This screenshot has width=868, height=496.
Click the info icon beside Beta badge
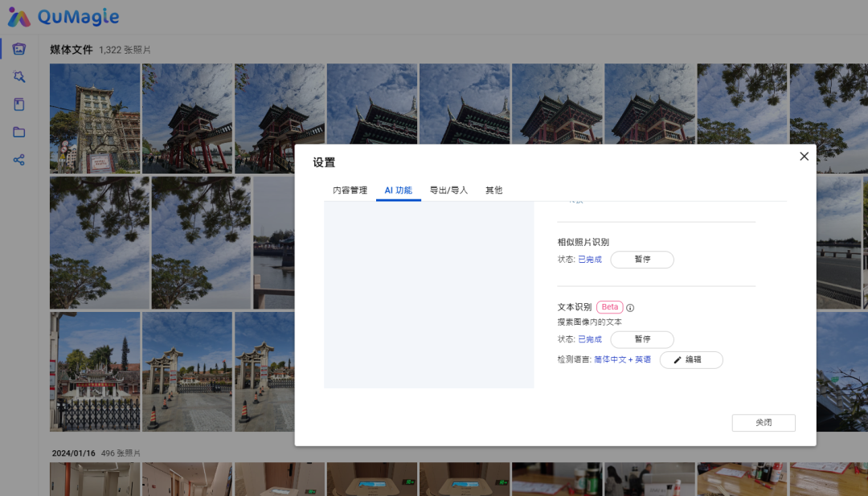(x=630, y=308)
